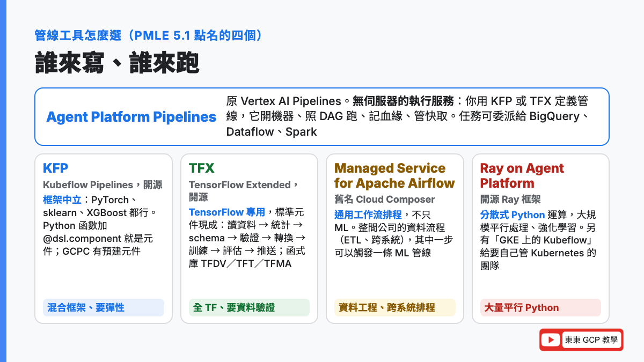
Task: Click the 分散式 Python highlighted text
Action: click(x=513, y=215)
